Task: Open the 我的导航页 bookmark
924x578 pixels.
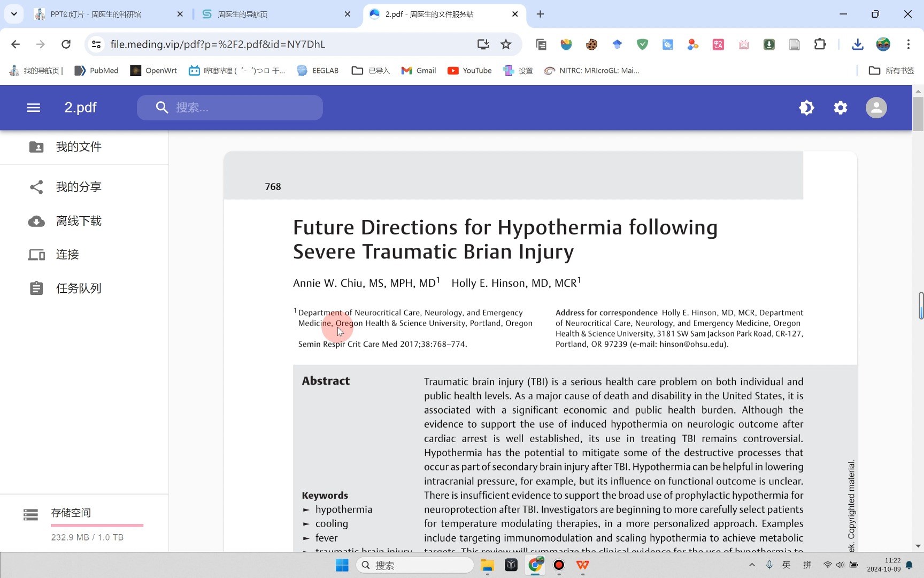Action: coord(36,71)
